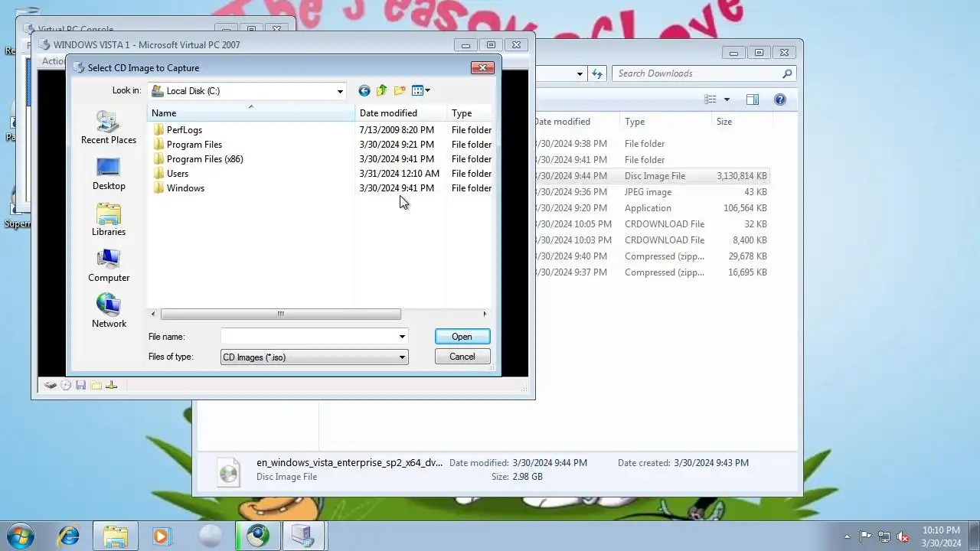
Task: Show hidden system tray icons
Action: [x=847, y=536]
